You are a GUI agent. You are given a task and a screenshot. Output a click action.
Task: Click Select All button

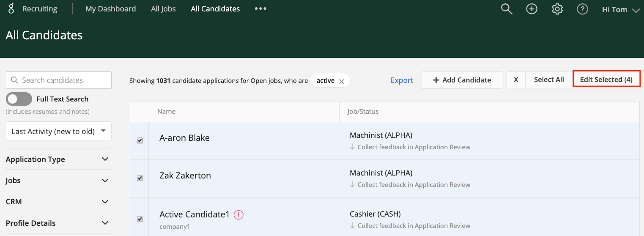[x=549, y=80]
